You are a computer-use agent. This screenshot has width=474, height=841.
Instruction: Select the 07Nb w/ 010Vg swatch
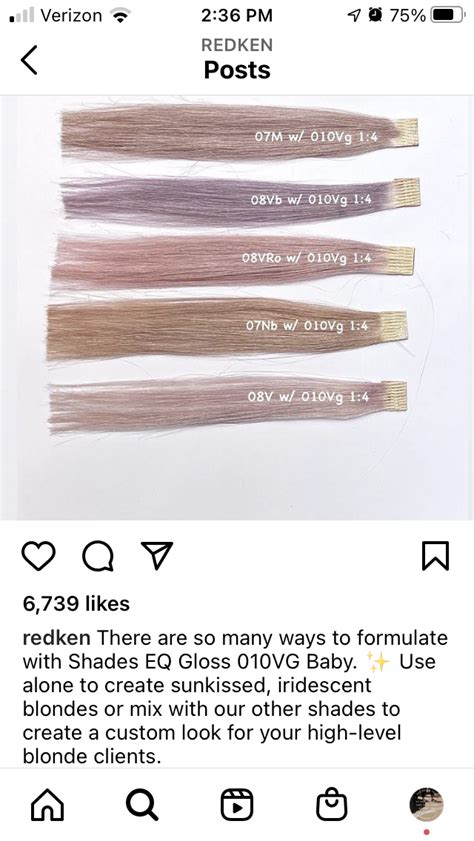pos(227,328)
